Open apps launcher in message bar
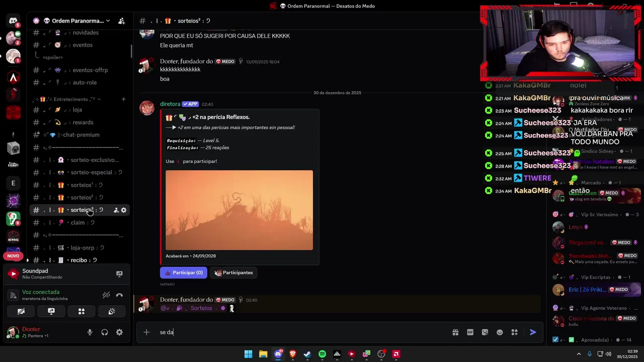The height and width of the screenshot is (362, 644). pyautogui.click(x=515, y=332)
